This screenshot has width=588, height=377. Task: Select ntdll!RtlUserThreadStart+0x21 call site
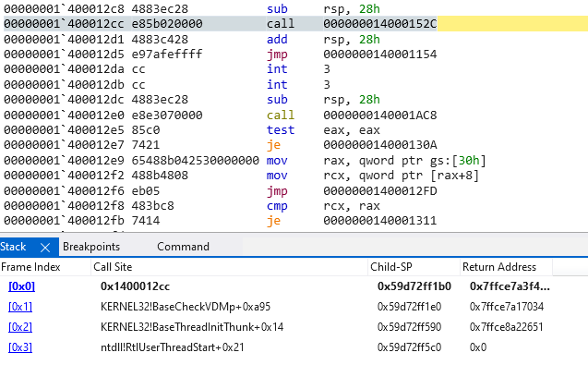(172, 347)
